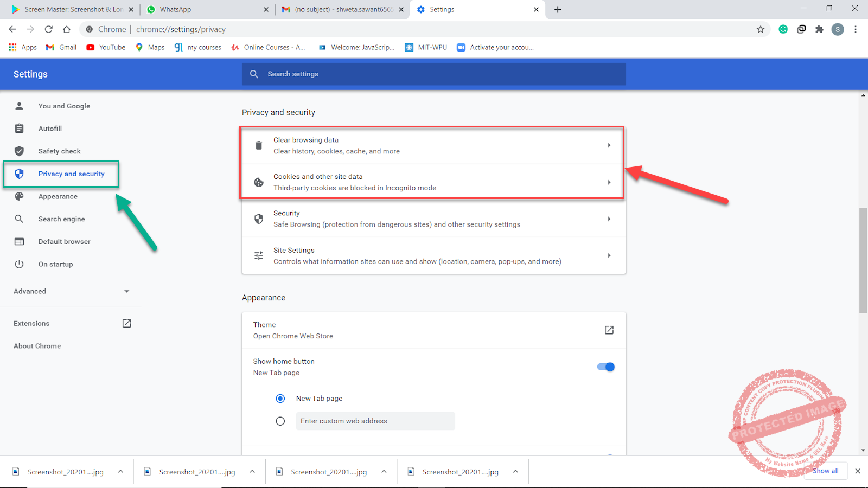Click inside the Search settings field

[x=380, y=74]
